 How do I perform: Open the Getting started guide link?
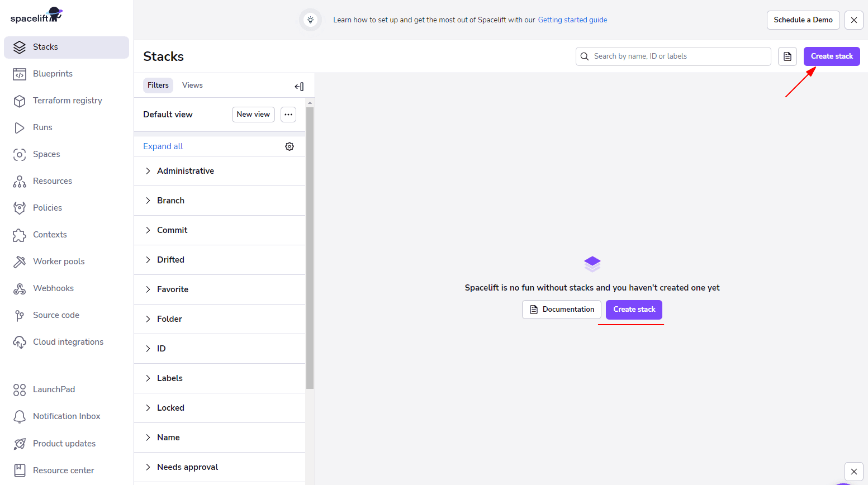[x=572, y=20]
